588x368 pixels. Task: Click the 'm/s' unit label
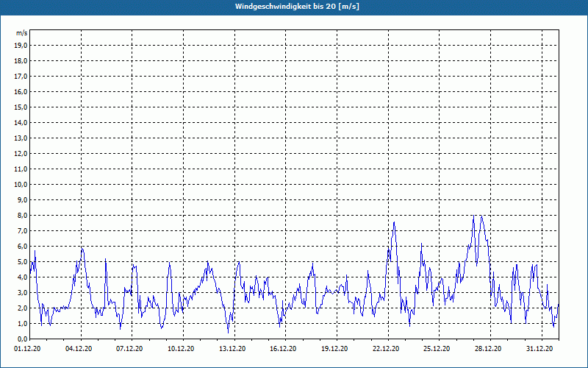pos(22,33)
